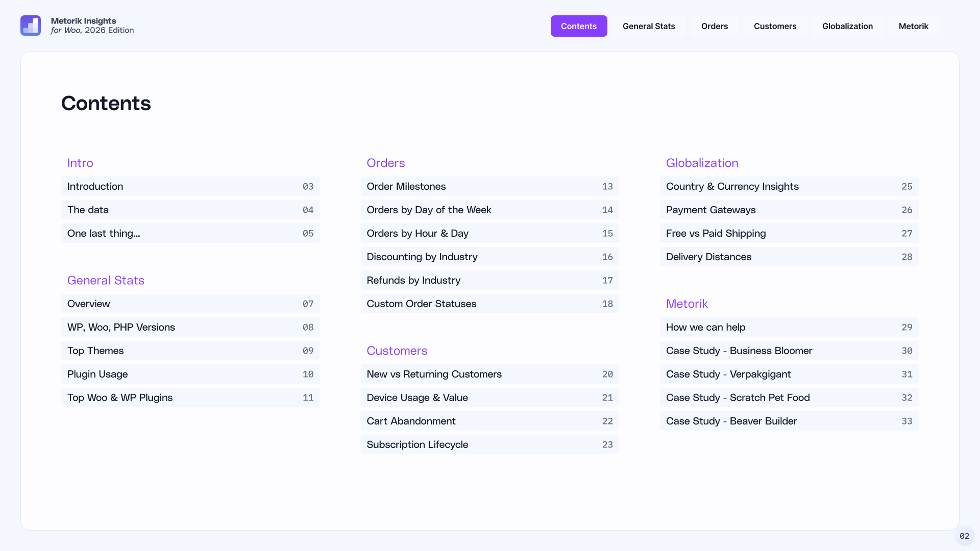The image size is (980, 551).
Task: Switch to the General Stats tab
Action: pyautogui.click(x=649, y=26)
